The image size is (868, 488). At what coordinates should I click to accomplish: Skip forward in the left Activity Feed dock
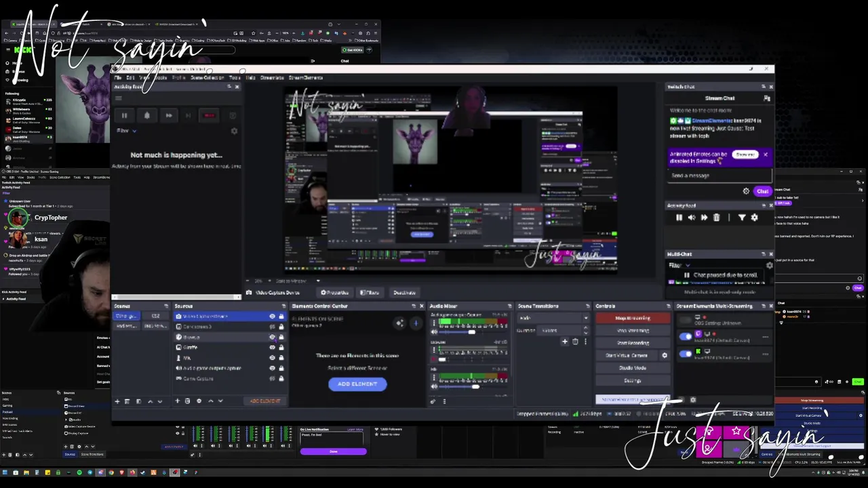click(x=168, y=115)
